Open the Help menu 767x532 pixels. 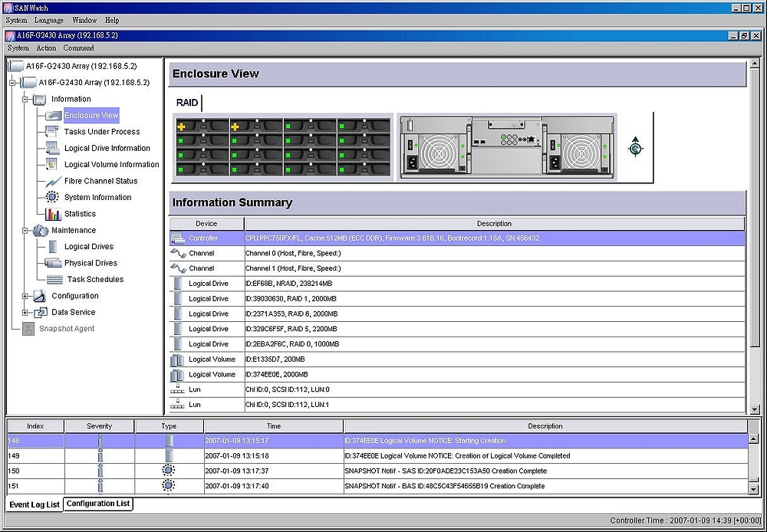pyautogui.click(x=112, y=20)
